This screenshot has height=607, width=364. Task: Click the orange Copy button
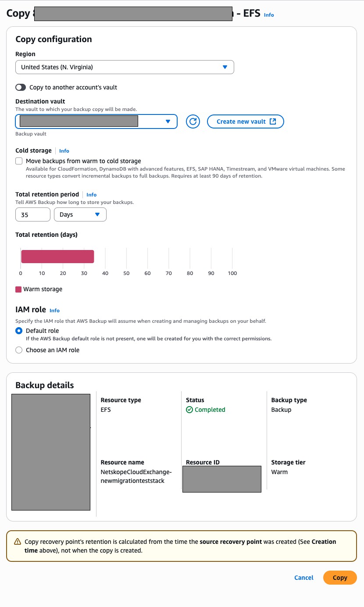(340, 578)
